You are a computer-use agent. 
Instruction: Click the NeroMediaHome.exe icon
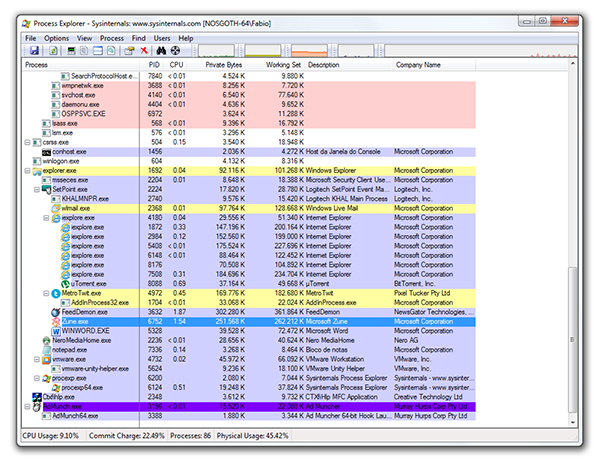click(x=46, y=340)
